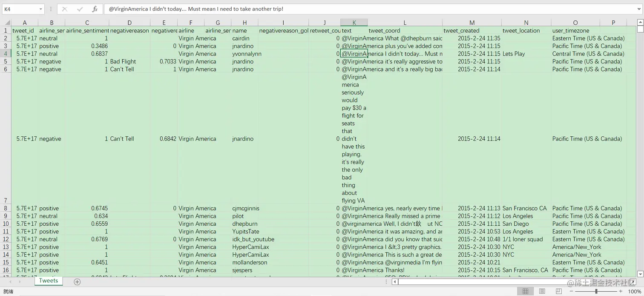
Task: Open the Insert Function fx dialog
Action: click(x=95, y=9)
